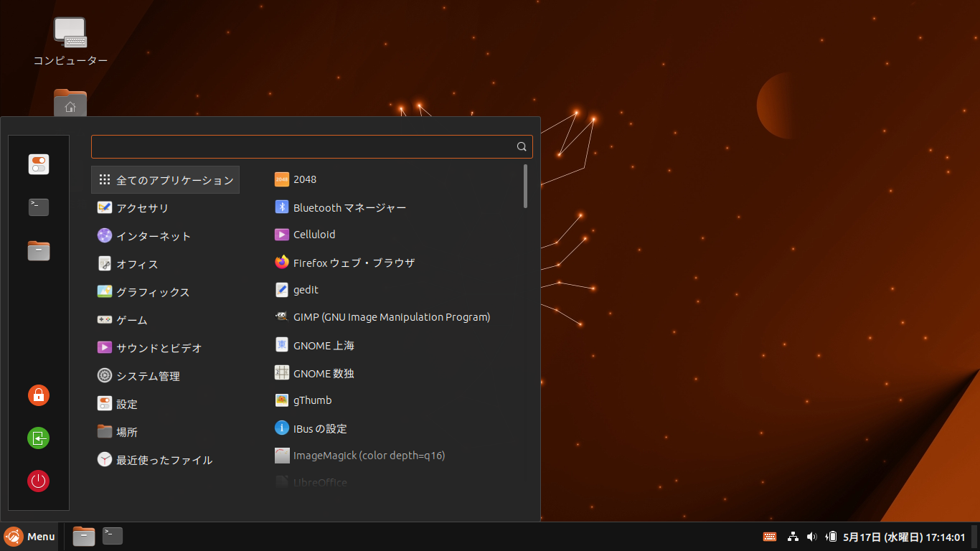Image resolution: width=980 pixels, height=551 pixels.
Task: Select 場所 category
Action: click(165, 432)
